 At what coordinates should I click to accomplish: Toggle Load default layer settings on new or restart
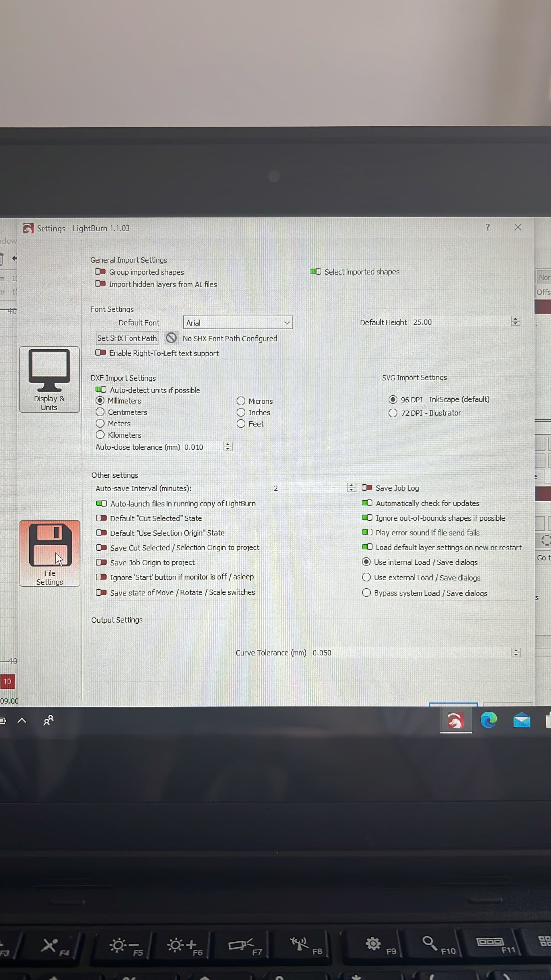367,547
